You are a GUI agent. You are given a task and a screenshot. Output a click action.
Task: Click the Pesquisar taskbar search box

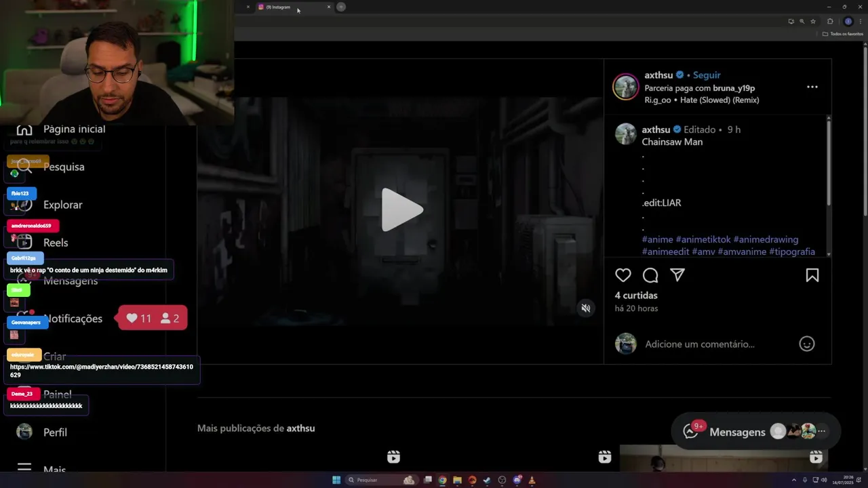pos(381,480)
